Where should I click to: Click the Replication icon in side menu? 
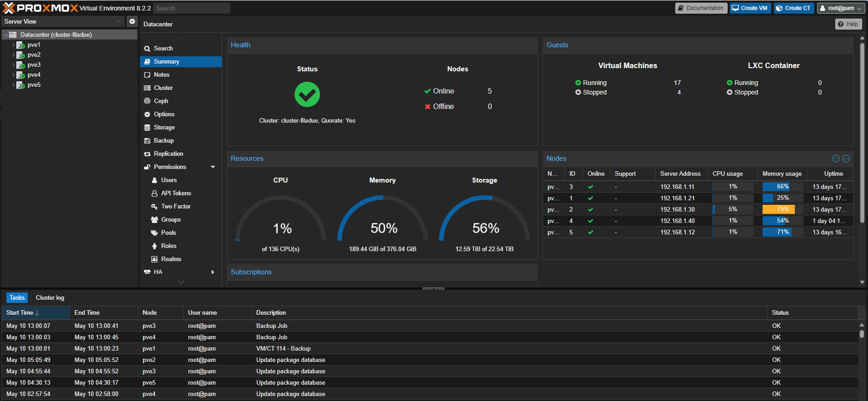tap(147, 154)
